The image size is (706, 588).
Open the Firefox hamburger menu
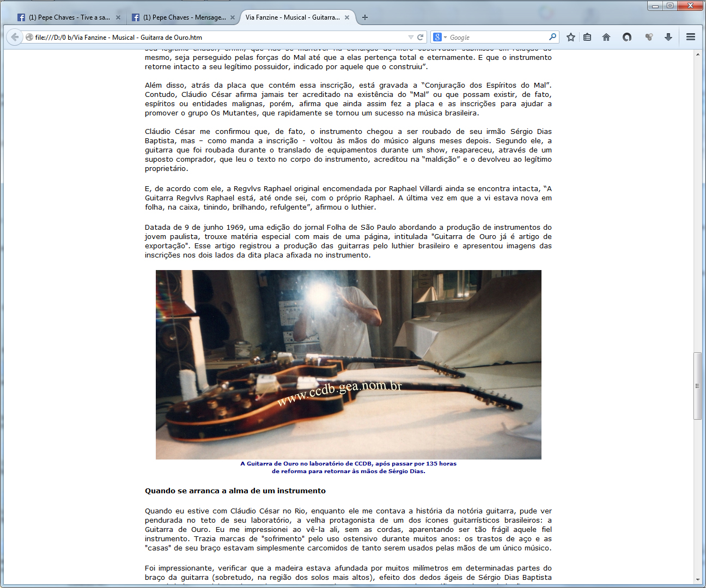pos(690,37)
